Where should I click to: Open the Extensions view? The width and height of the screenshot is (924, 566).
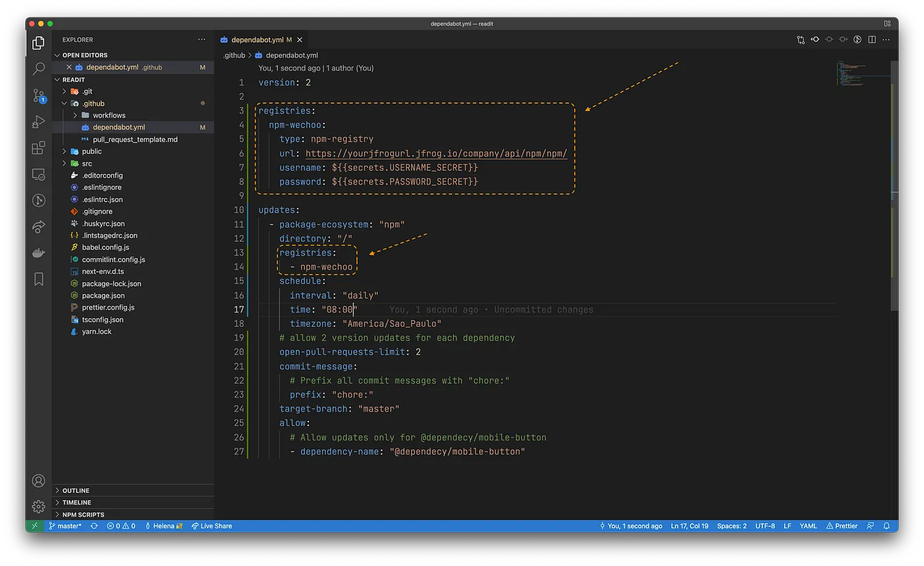[x=38, y=148]
